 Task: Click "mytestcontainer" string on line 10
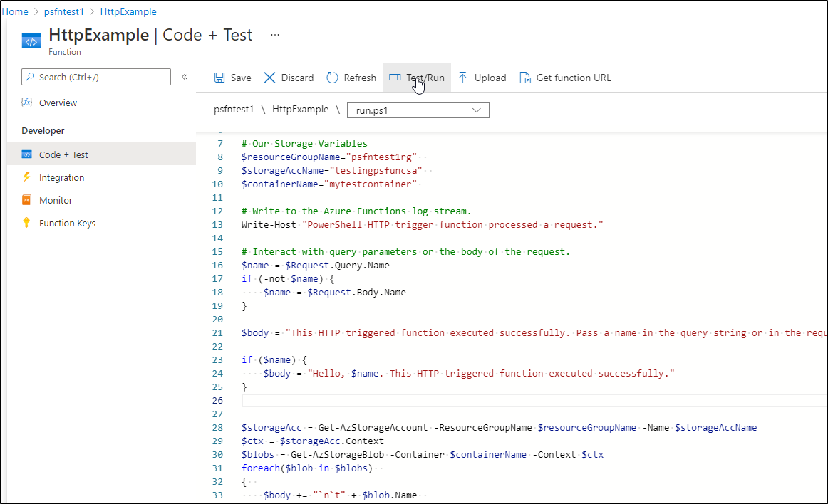tap(370, 184)
